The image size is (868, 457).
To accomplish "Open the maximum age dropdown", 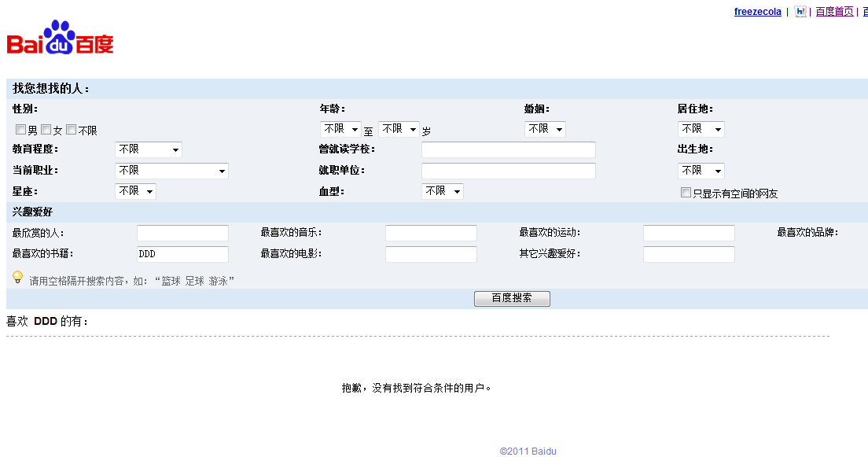I will tap(399, 129).
